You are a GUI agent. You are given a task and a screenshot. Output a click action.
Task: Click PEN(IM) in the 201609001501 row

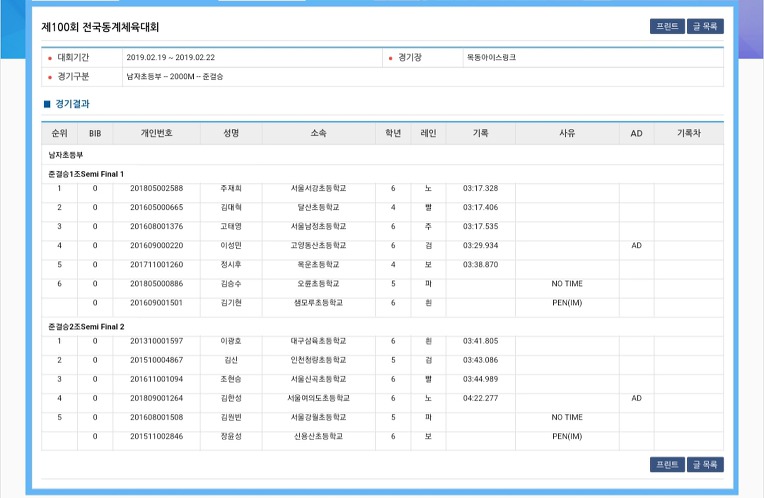point(567,303)
